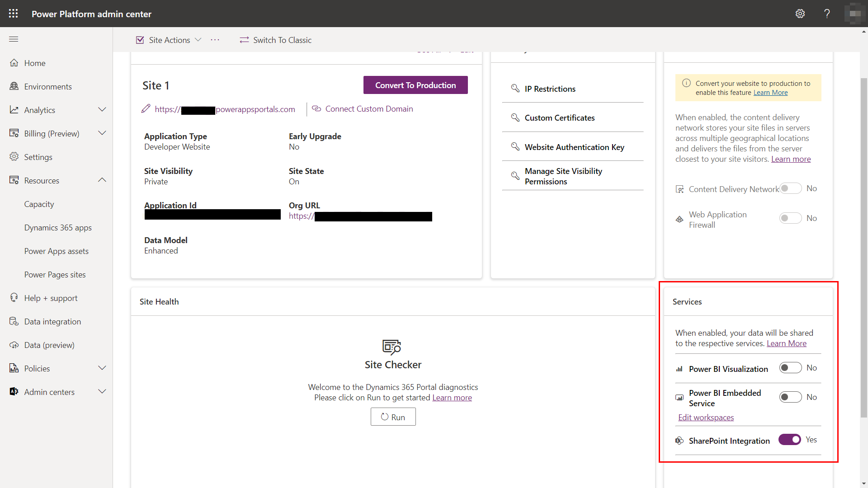Click the Custom Certificates icon

(x=514, y=117)
